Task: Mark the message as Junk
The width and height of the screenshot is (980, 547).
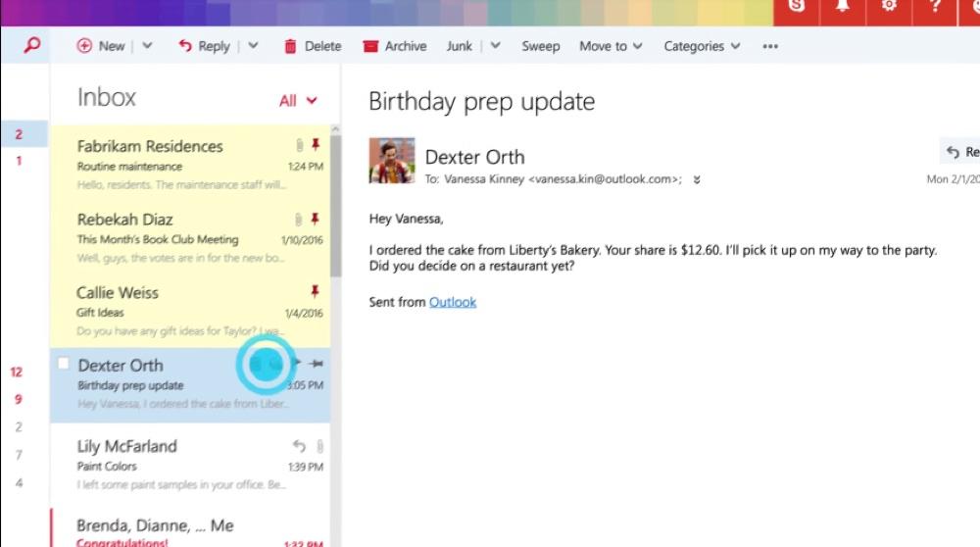Action: (460, 46)
